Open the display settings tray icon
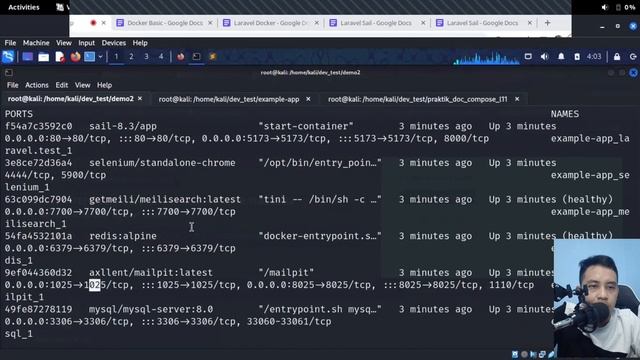 tap(528, 57)
